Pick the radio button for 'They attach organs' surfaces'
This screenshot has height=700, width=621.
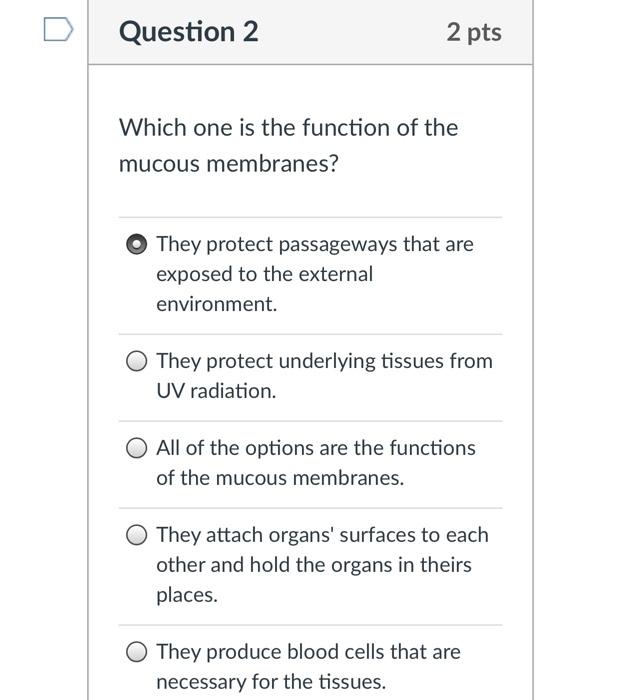(138, 536)
